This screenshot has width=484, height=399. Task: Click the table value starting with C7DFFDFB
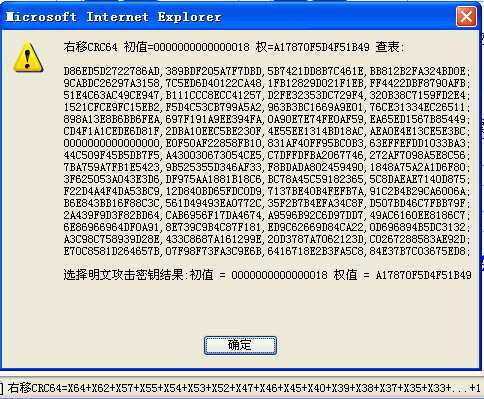click(315, 155)
